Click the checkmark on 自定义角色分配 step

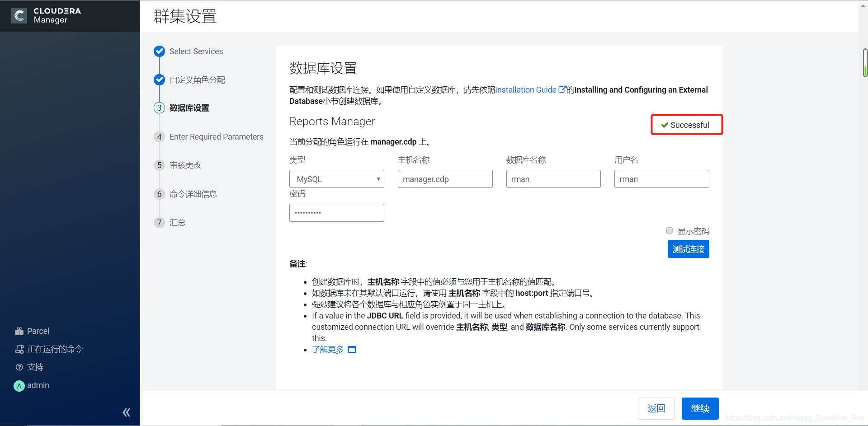tap(159, 80)
